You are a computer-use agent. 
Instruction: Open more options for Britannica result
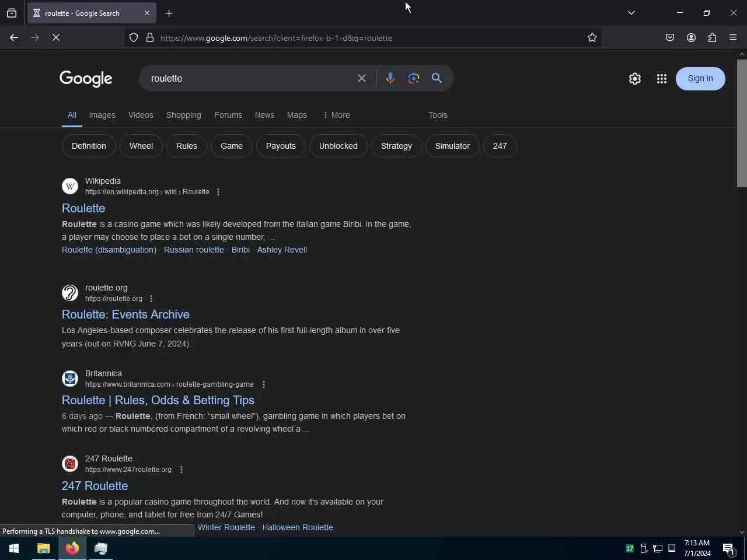[264, 384]
